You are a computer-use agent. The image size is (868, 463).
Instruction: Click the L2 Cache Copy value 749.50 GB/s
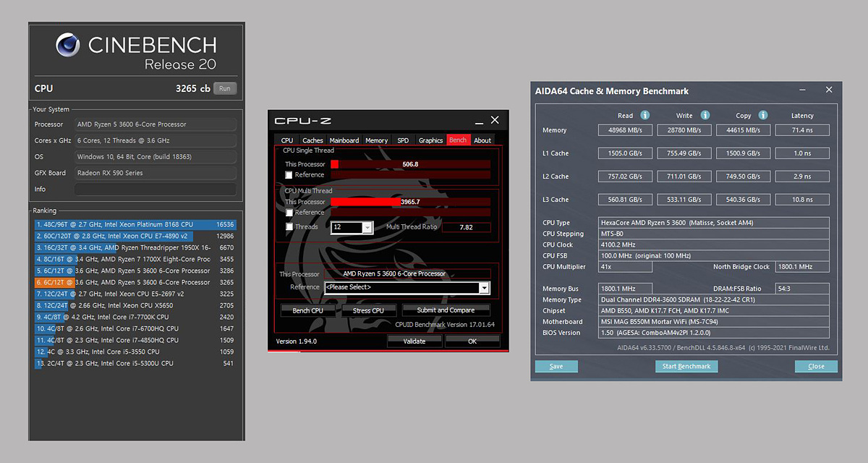click(744, 177)
